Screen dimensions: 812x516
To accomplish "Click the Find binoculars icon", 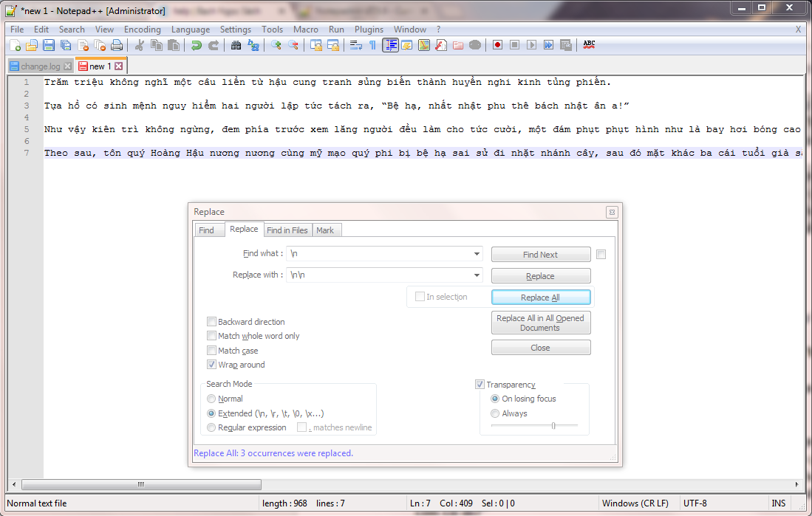I will pos(236,45).
